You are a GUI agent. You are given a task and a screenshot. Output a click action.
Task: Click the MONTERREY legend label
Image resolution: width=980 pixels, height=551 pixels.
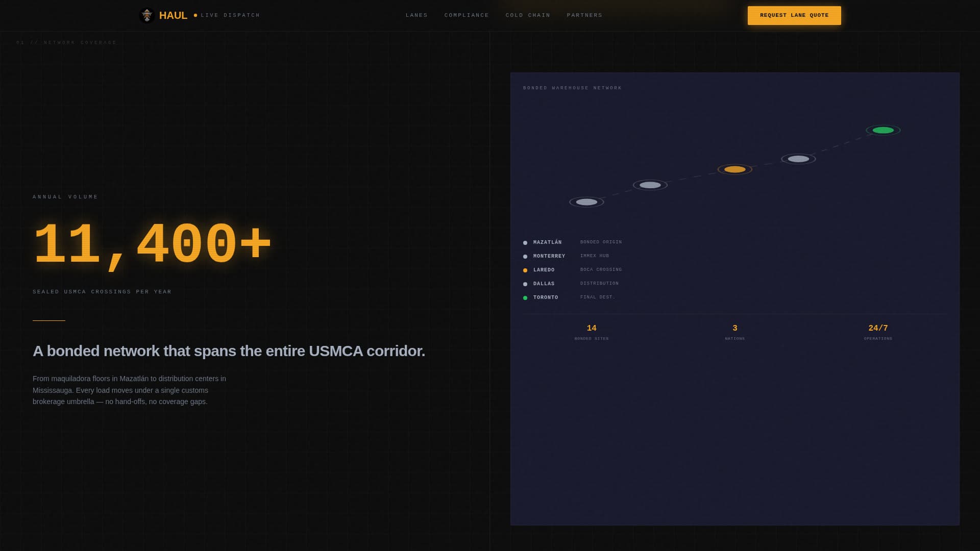(549, 256)
